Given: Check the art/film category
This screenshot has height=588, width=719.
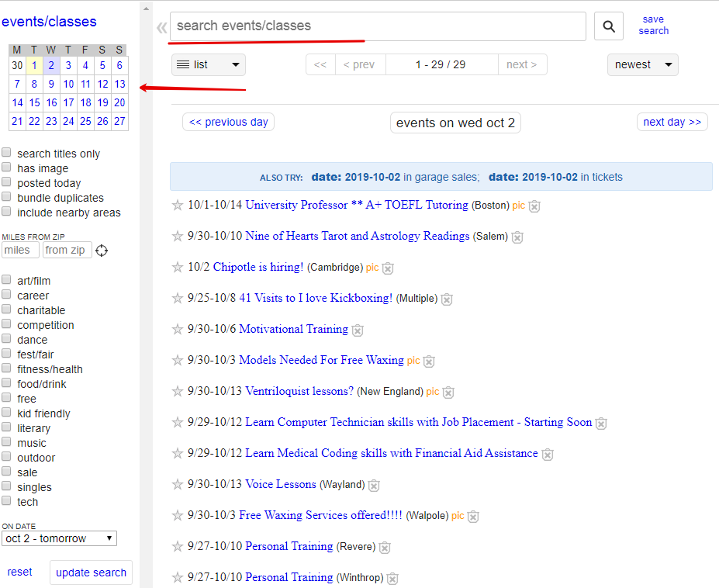Looking at the screenshot, I should click(x=6, y=279).
